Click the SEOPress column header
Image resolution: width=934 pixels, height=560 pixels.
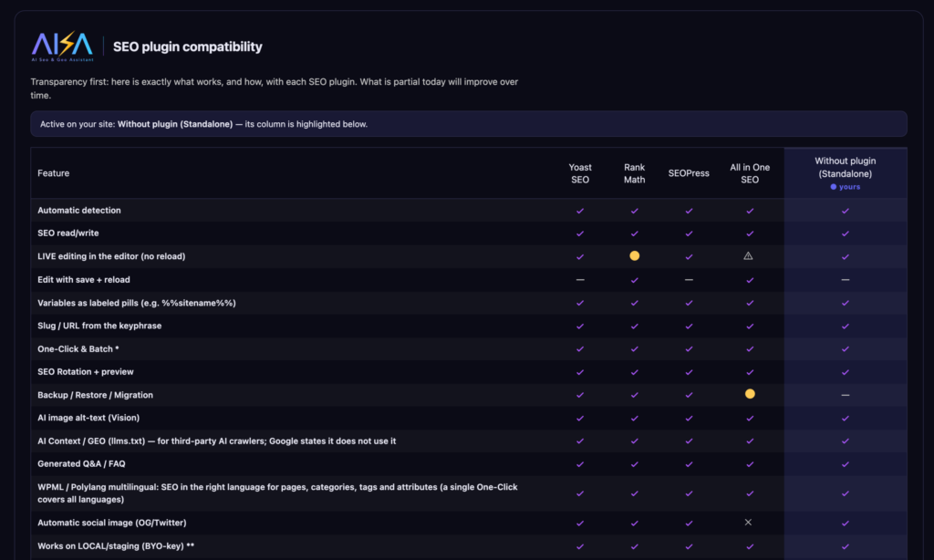[x=689, y=173]
